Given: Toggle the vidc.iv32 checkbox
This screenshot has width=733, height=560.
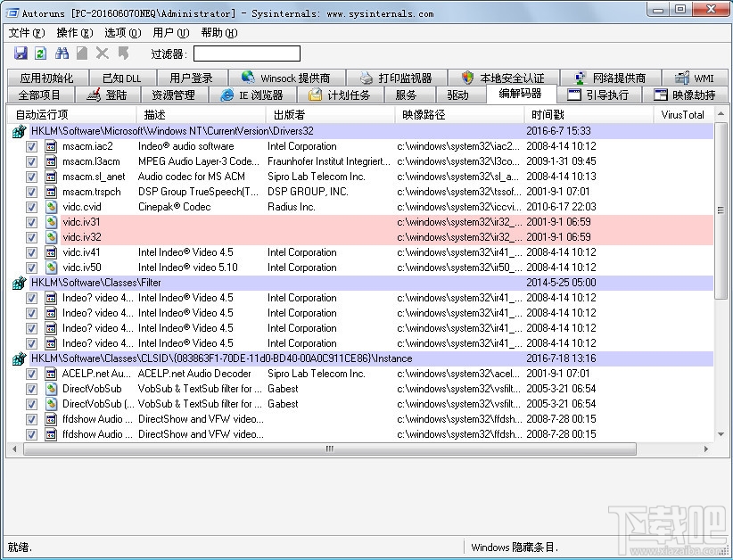Looking at the screenshot, I should tap(31, 237).
